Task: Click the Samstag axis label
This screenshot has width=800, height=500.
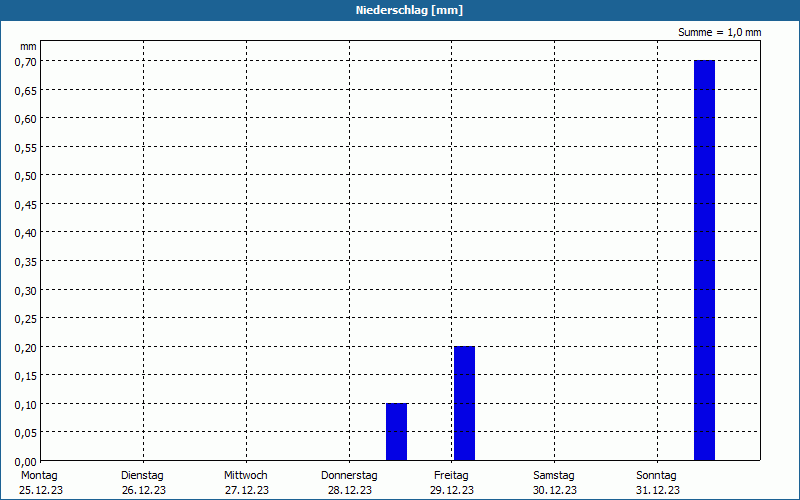Action: click(554, 475)
